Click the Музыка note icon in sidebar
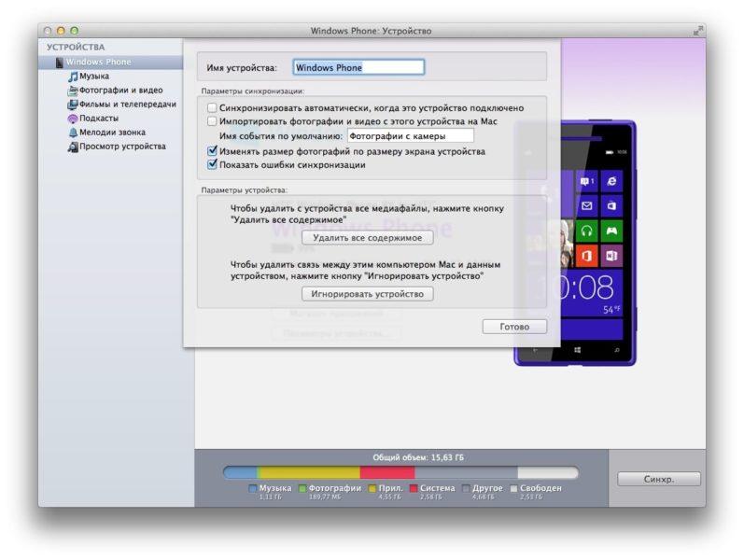Viewport: 744px width, 560px height. (73, 77)
